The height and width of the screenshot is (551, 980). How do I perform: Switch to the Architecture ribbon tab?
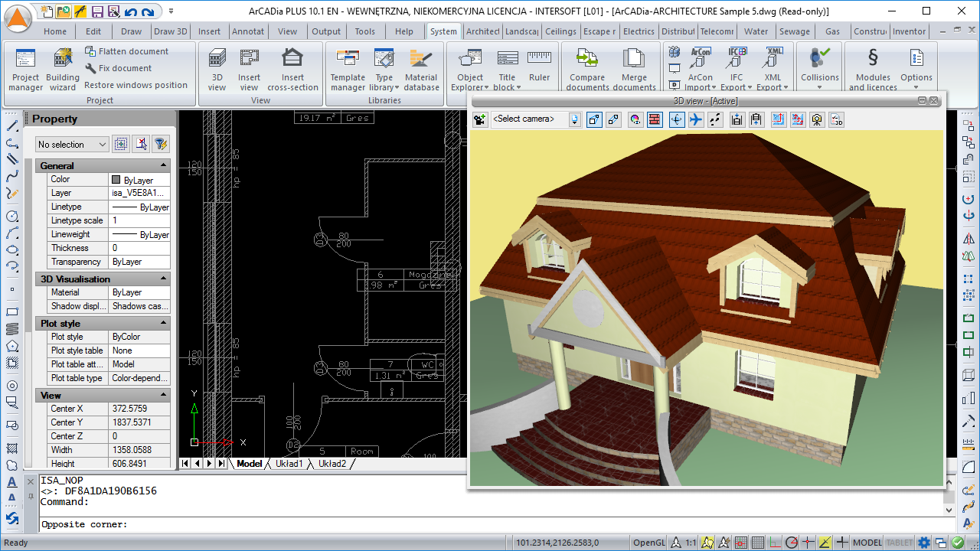(482, 31)
